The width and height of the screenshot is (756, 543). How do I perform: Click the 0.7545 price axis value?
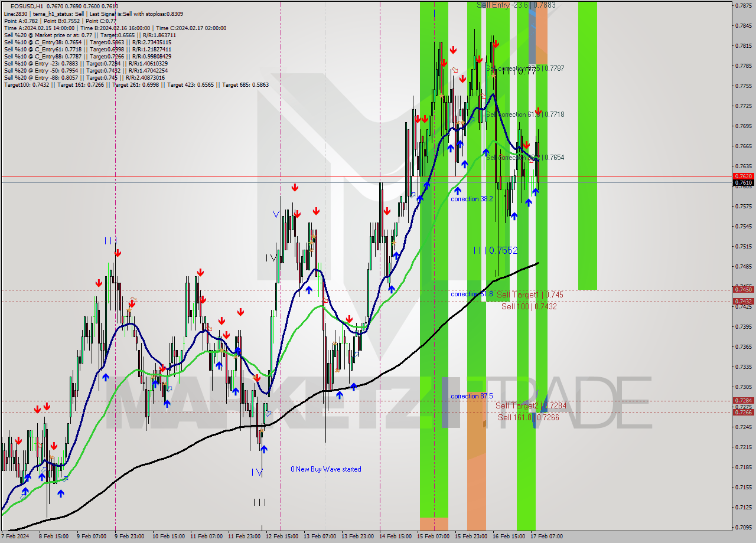(743, 226)
